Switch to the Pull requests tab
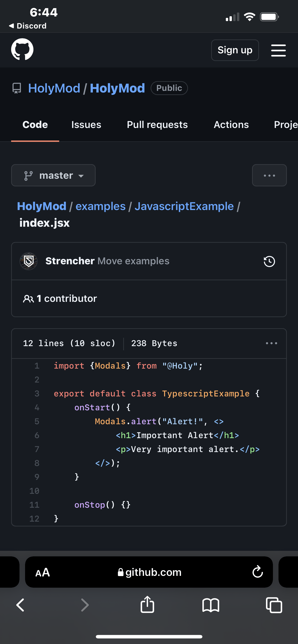This screenshot has height=644, width=298. pos(157,124)
